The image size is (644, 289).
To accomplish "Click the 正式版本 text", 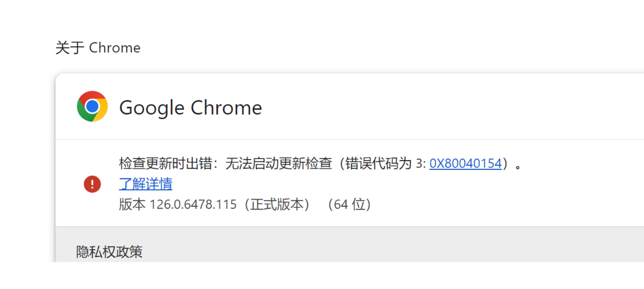I will (x=277, y=205).
